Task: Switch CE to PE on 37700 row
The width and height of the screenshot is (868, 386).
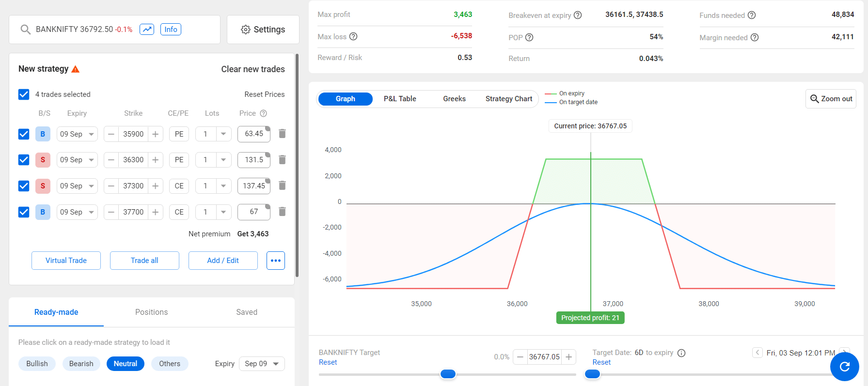Action: coord(179,212)
